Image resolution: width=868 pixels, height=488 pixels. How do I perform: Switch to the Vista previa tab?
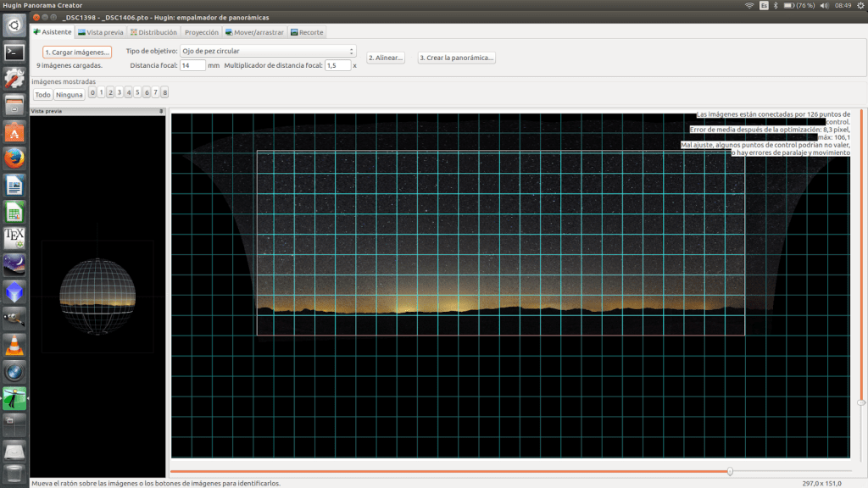pos(100,32)
